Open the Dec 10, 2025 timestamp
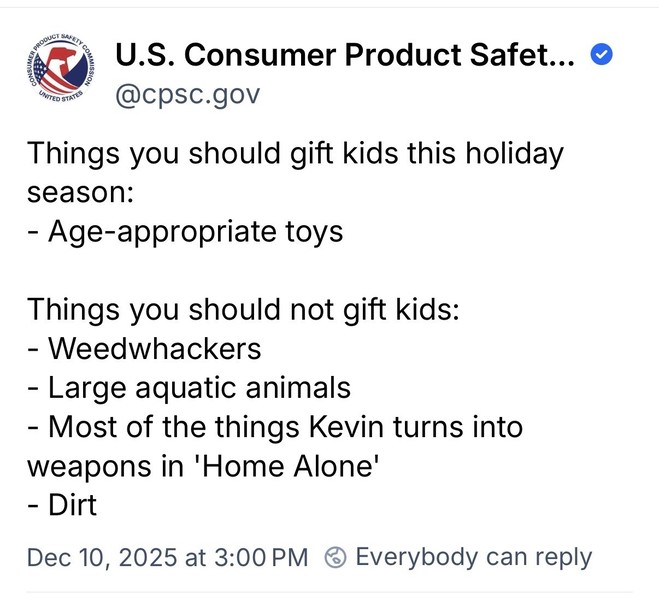Screen dimensions: 659x600 coord(167,557)
